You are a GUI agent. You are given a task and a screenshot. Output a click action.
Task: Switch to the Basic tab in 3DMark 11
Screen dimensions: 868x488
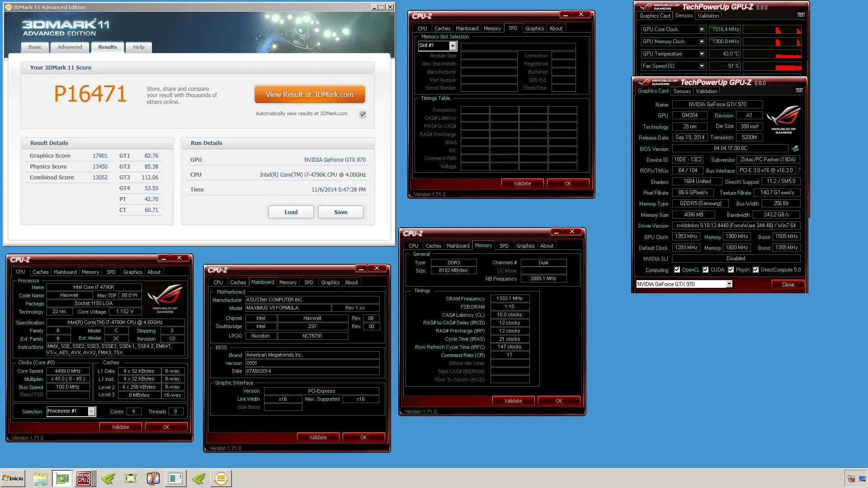pos(35,47)
